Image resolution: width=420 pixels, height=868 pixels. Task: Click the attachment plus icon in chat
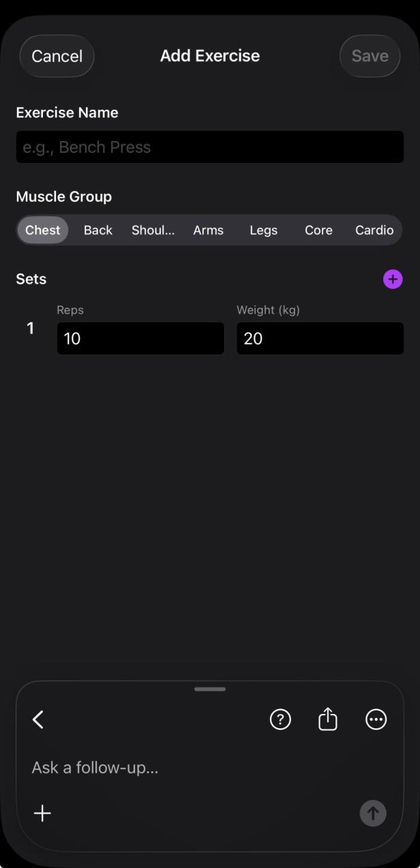[42, 813]
